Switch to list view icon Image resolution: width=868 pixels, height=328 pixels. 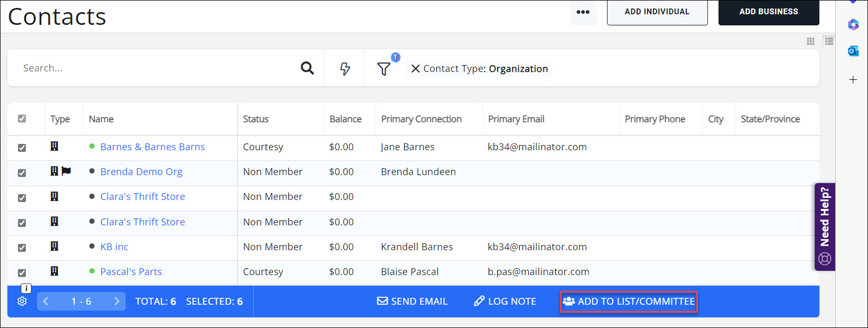(828, 41)
